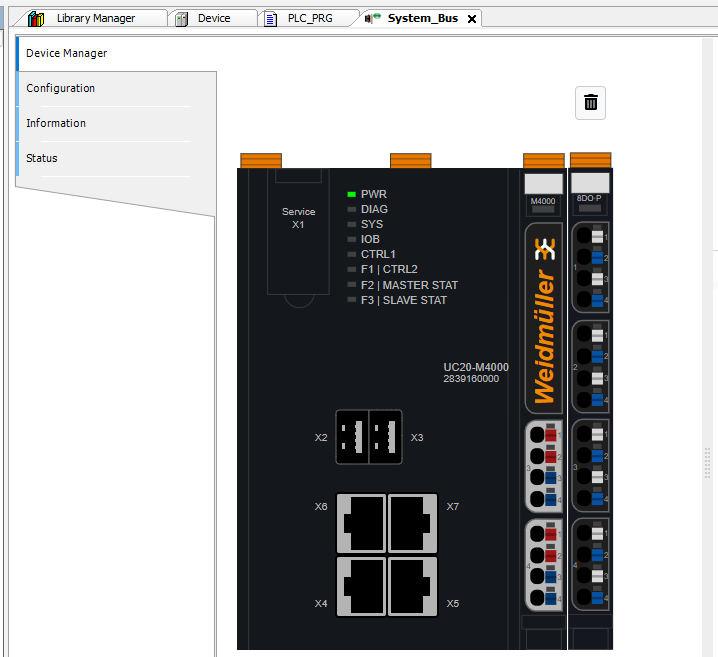Click the Library Manager books icon

[36, 19]
